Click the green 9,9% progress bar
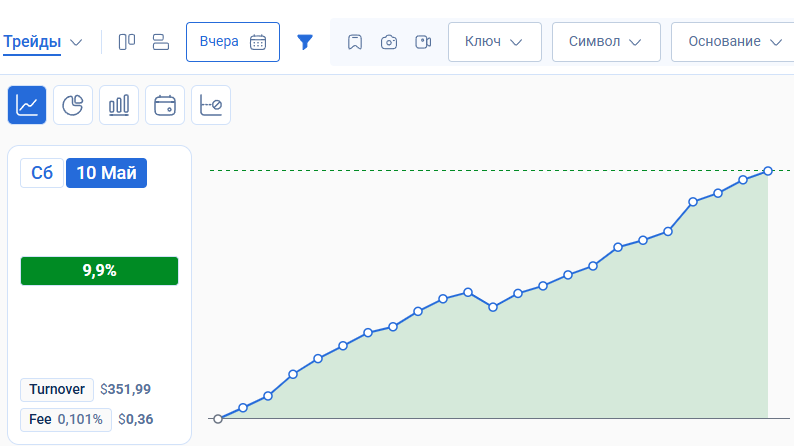The height and width of the screenshot is (446, 794). (x=99, y=271)
